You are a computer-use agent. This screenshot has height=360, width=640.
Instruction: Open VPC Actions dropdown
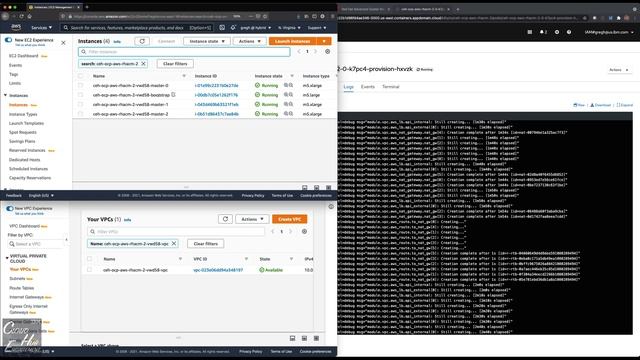[252, 219]
